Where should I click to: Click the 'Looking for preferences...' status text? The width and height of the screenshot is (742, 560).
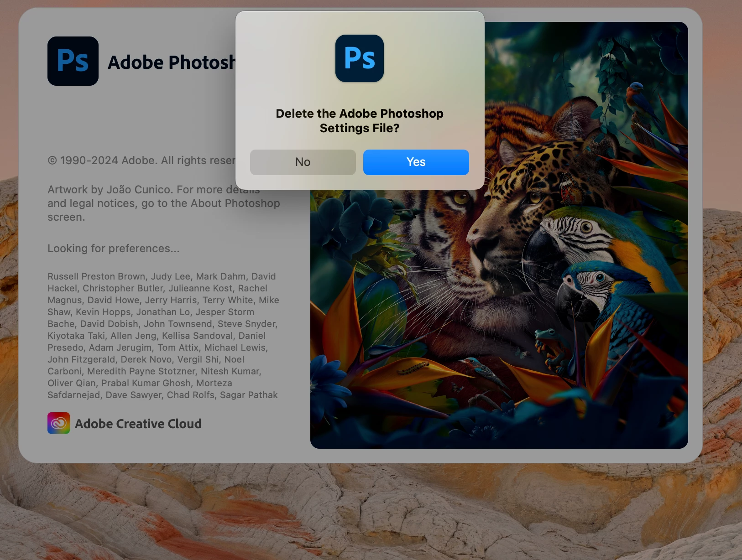[x=114, y=249]
